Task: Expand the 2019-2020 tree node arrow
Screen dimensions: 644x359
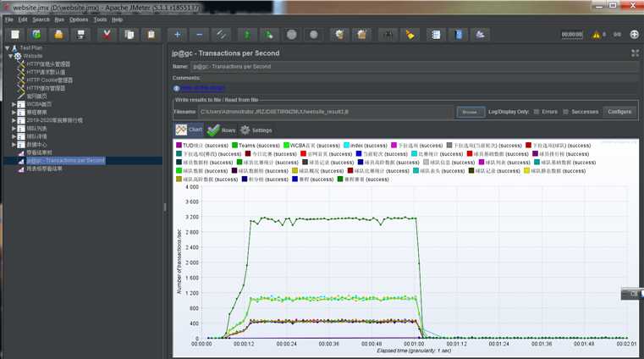Action: [x=14, y=120]
